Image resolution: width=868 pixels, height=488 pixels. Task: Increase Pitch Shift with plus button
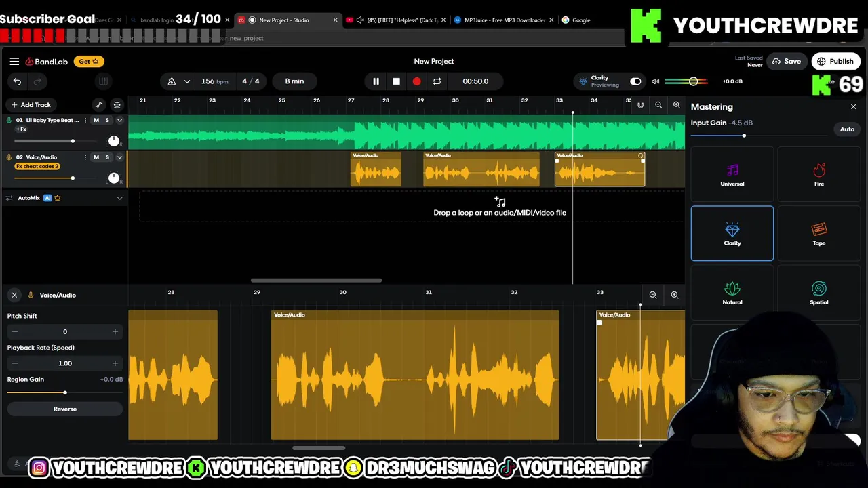tap(115, 332)
